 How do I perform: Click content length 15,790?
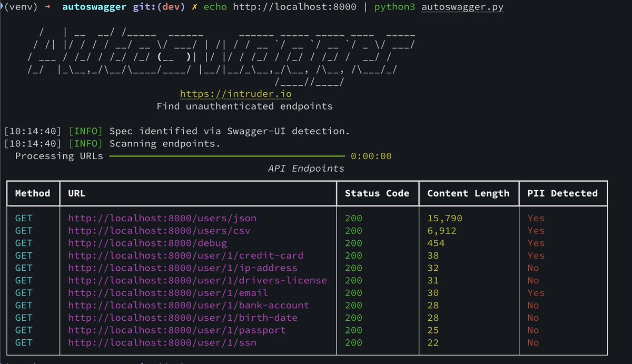pyautogui.click(x=445, y=218)
